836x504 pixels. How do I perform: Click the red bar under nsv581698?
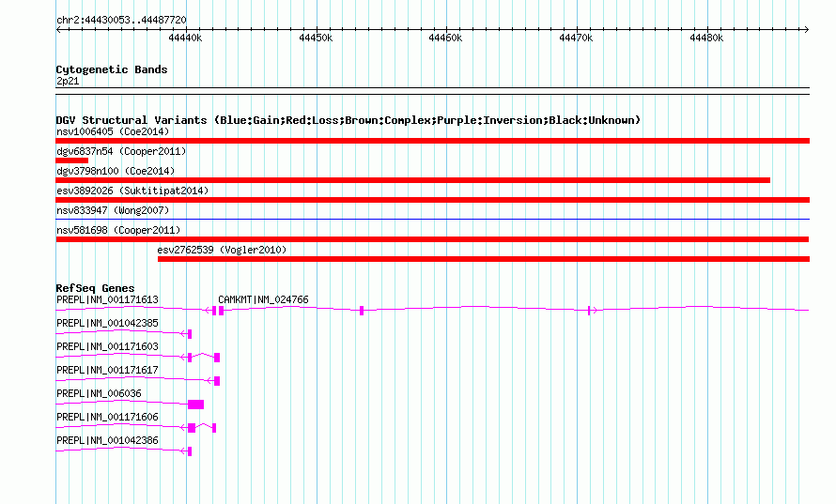tap(432, 239)
